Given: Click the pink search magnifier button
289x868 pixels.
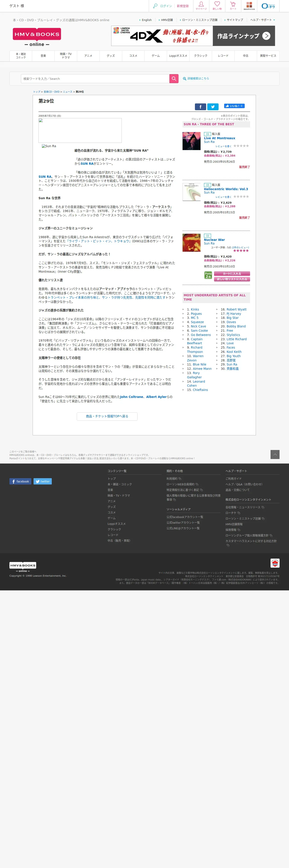Looking at the screenshot, I should tap(174, 78).
